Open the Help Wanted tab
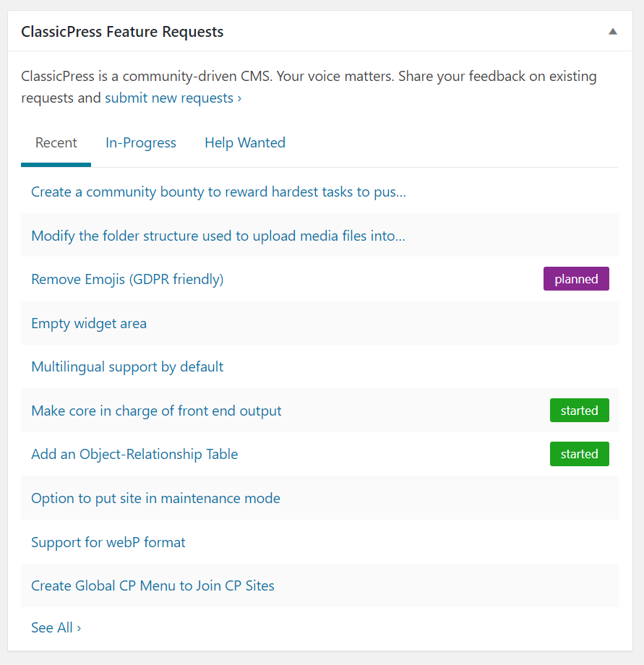The height and width of the screenshot is (665, 644). (245, 143)
